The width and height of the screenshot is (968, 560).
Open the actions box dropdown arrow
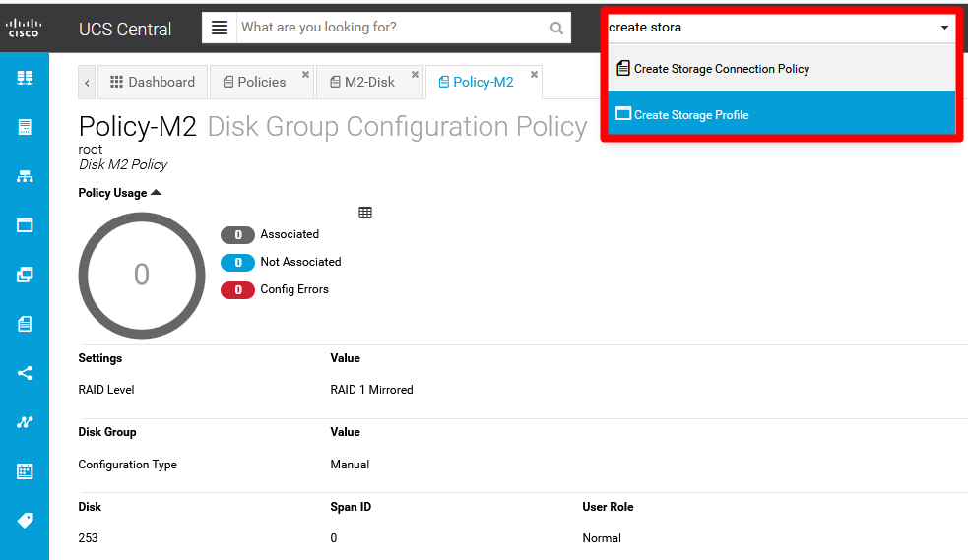[x=944, y=28]
